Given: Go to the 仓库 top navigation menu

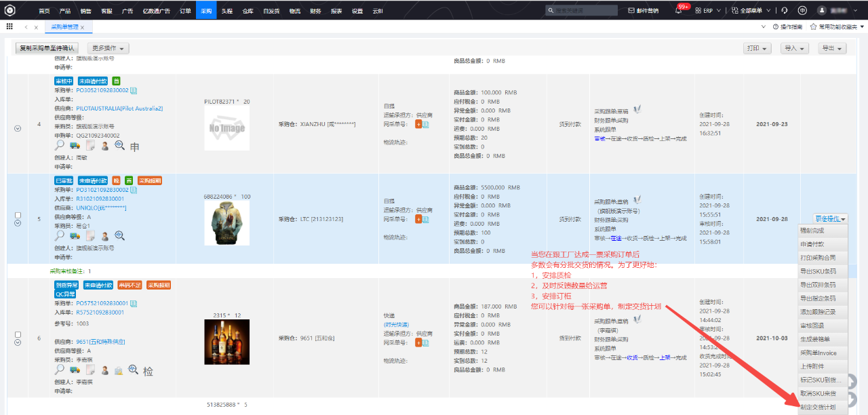Looking at the screenshot, I should (248, 11).
